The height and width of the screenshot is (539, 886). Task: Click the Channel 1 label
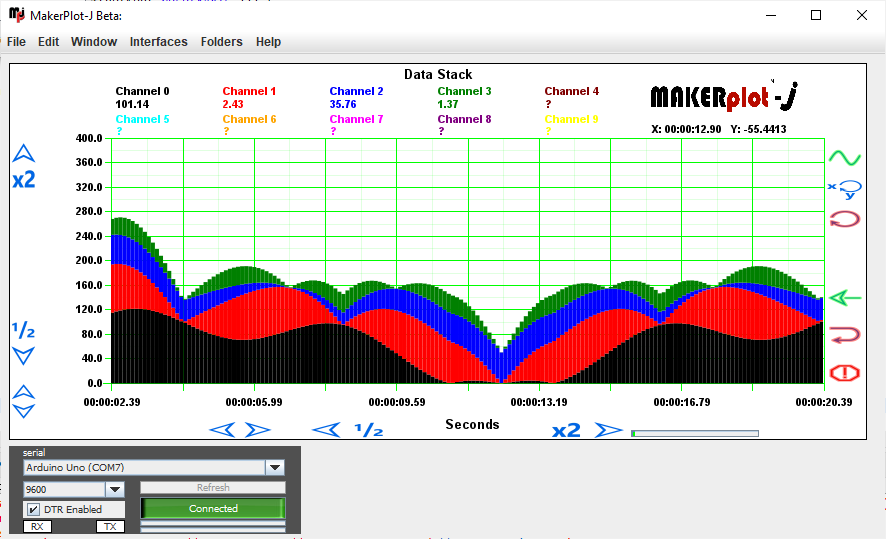pos(249,91)
